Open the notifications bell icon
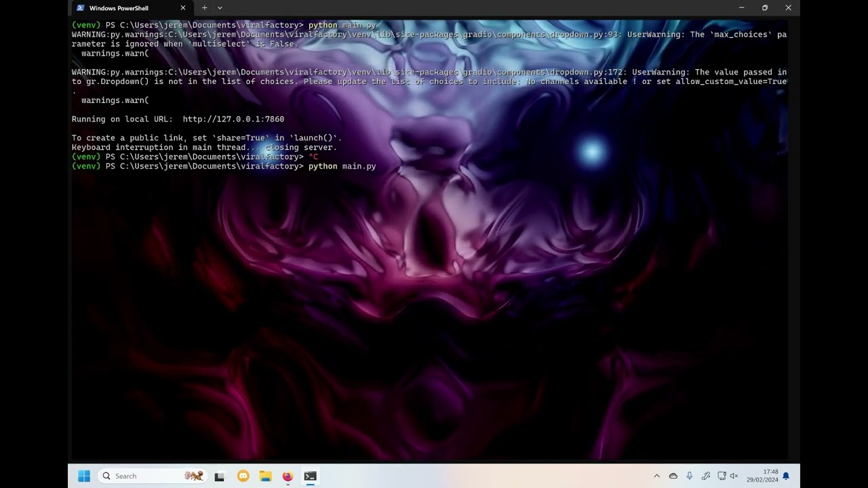 coord(786,476)
